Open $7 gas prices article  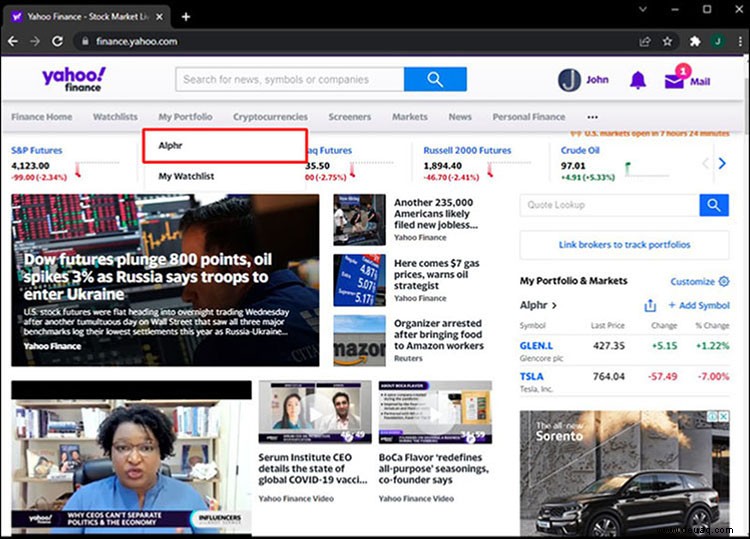pos(436,274)
